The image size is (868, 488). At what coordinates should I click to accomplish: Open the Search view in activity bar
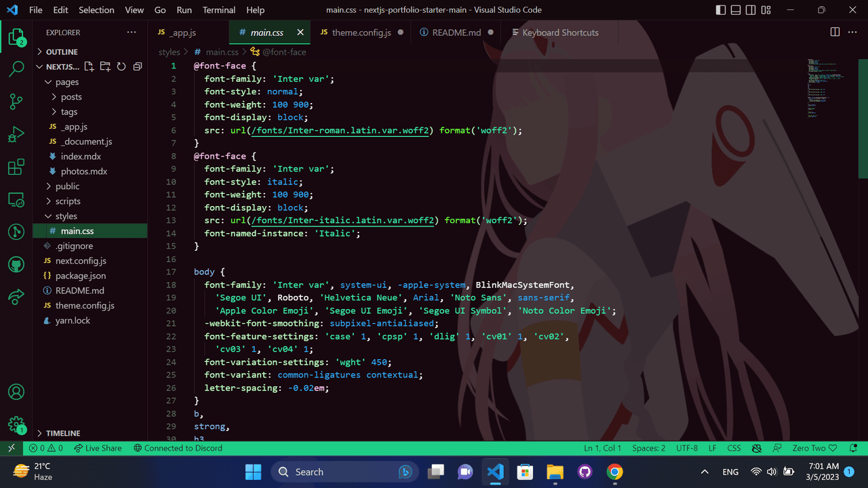click(x=16, y=68)
